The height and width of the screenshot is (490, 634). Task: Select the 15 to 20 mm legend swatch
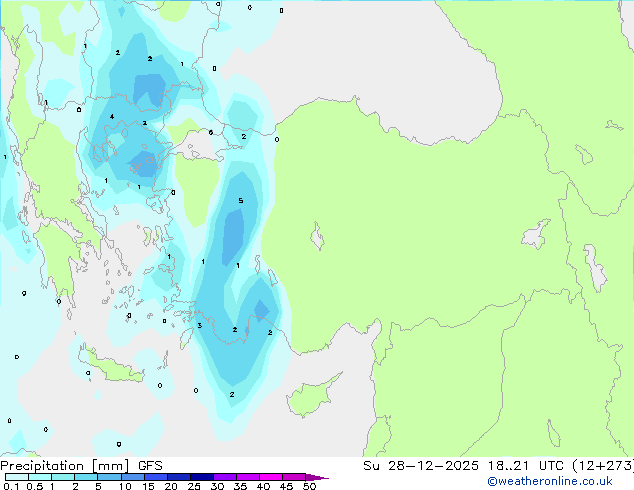[155, 477]
